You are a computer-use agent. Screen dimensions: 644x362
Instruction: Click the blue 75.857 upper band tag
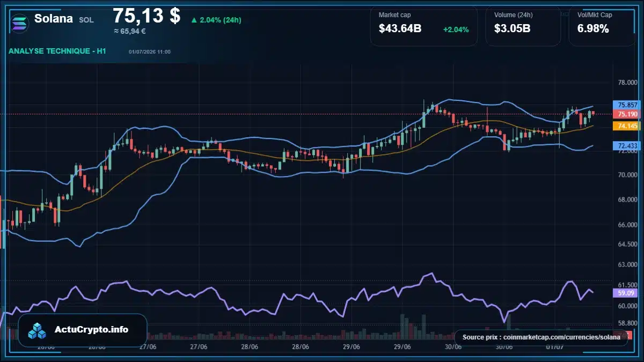pos(627,105)
